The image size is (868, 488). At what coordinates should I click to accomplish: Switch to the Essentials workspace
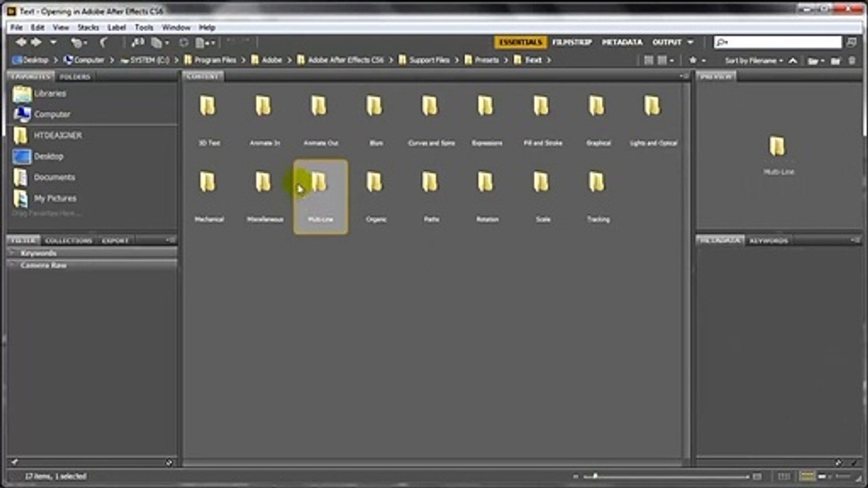point(520,42)
